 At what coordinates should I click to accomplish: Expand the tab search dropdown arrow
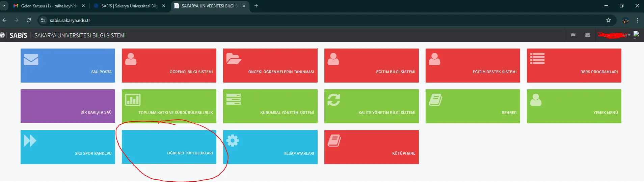[3, 6]
